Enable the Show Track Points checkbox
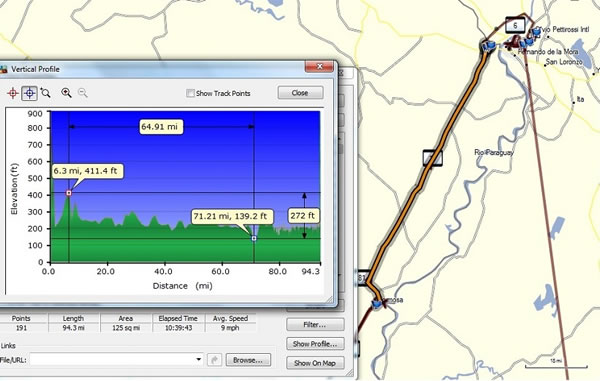Image resolution: width=600 pixels, height=381 pixels. point(190,93)
